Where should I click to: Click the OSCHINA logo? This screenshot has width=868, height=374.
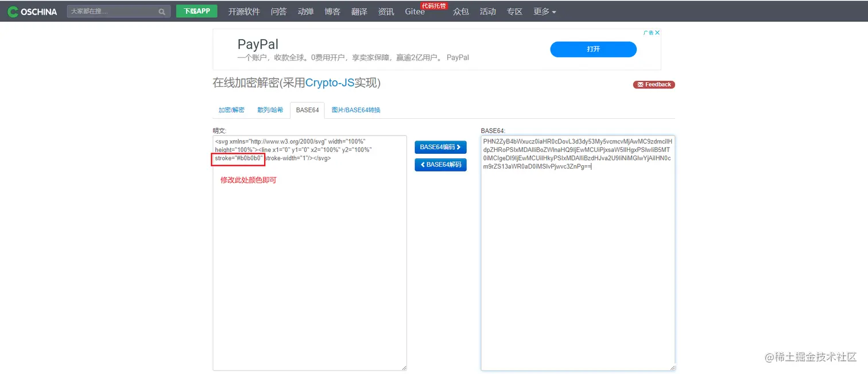pos(33,11)
